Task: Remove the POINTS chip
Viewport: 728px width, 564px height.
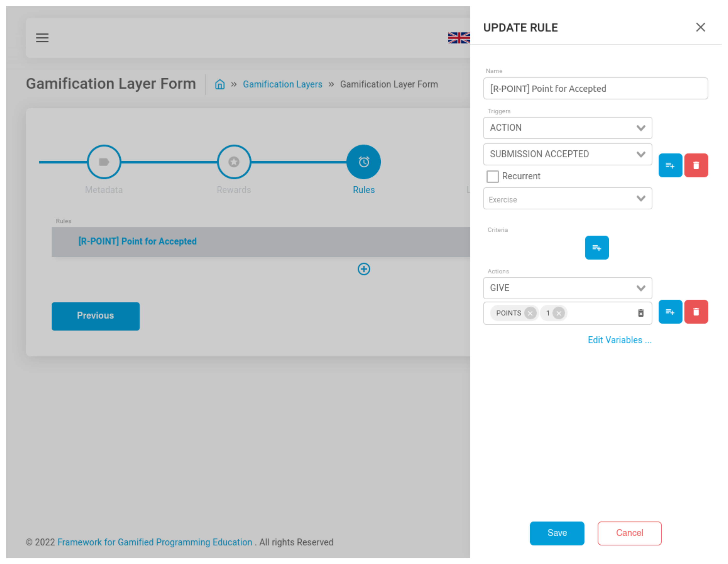Action: 530,313
